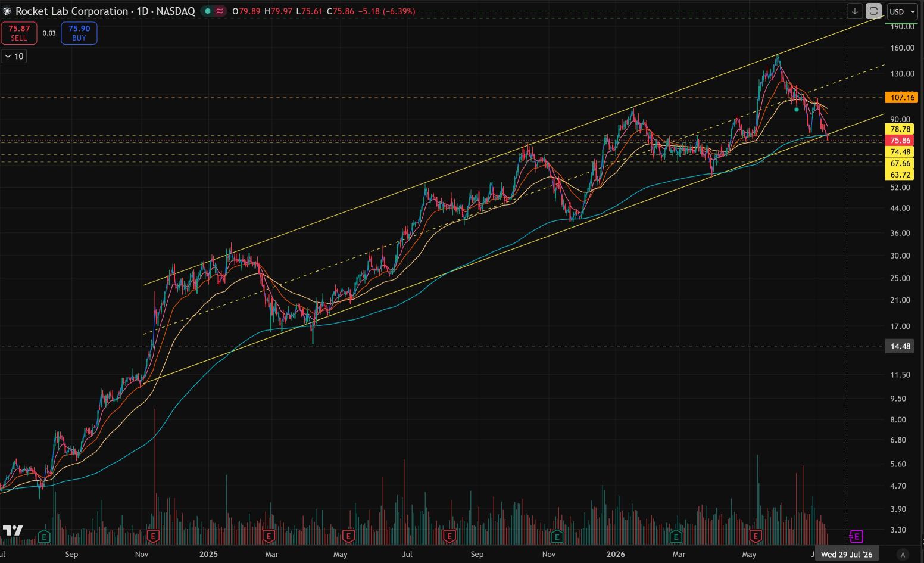Screen dimensions: 924x563
Task: Select the orange 107.16 price label
Action: point(901,97)
